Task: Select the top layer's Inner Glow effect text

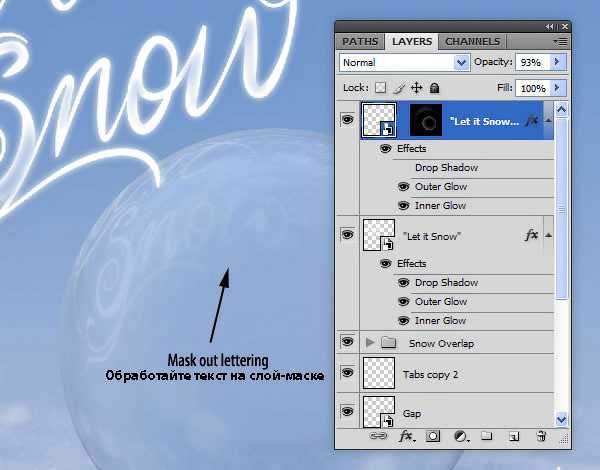Action: (440, 206)
